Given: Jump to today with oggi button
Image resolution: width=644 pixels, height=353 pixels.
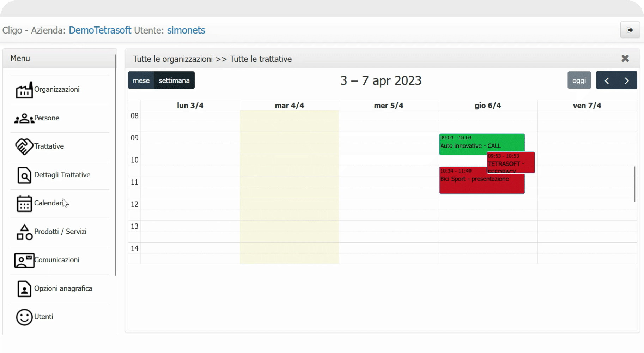Looking at the screenshot, I should pyautogui.click(x=579, y=80).
